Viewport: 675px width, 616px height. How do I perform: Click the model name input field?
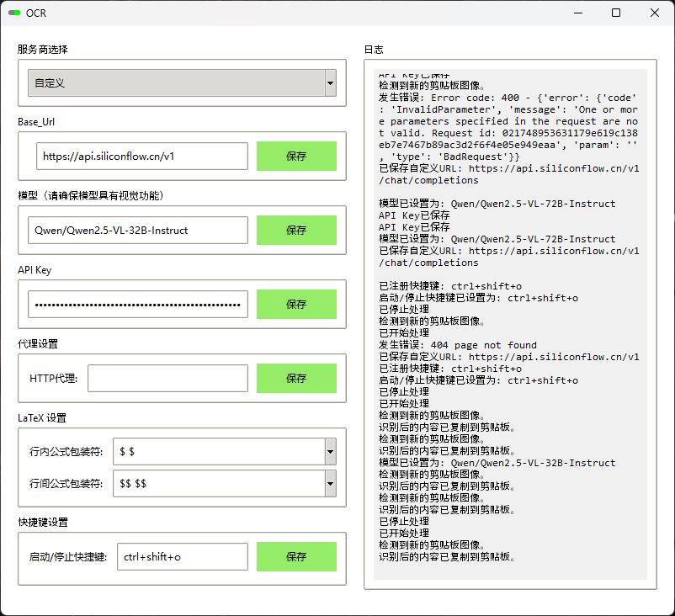[137, 231]
